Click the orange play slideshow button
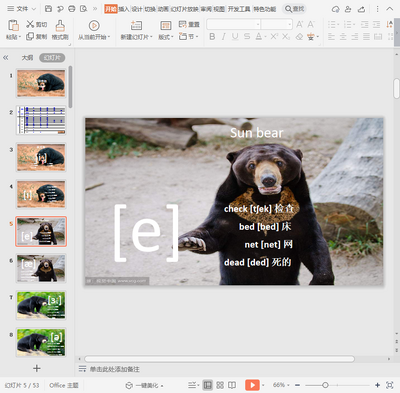 click(x=252, y=385)
